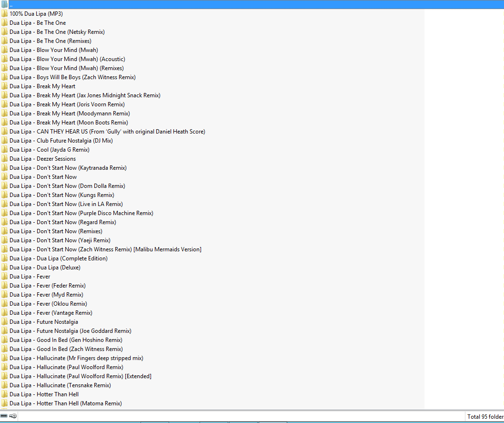The width and height of the screenshot is (504, 423).
Task: Click the parent directory '..' folder icon
Action: coord(4,4)
